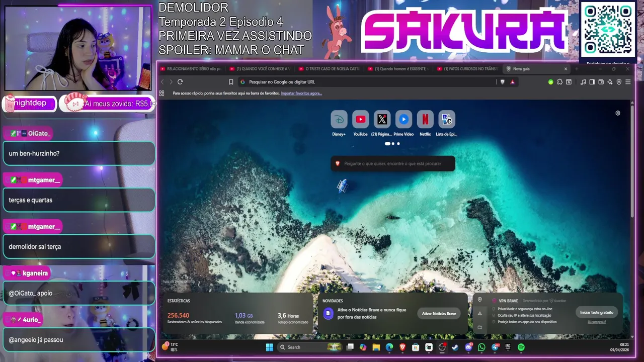This screenshot has height=362, width=644.
Task: Switch to the O TRISTE CASO DE NOELIA tab
Action: (330, 69)
